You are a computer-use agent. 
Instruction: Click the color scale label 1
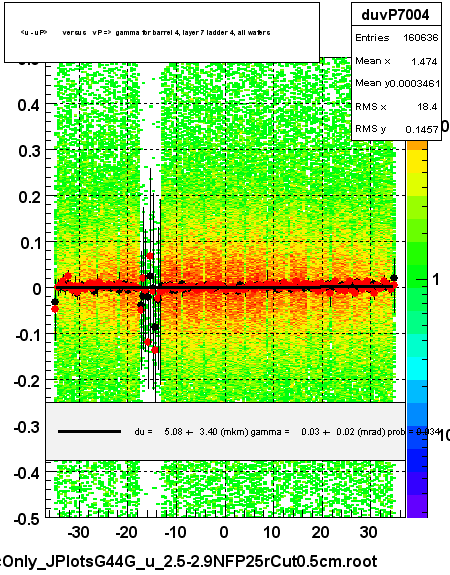tap(436, 280)
